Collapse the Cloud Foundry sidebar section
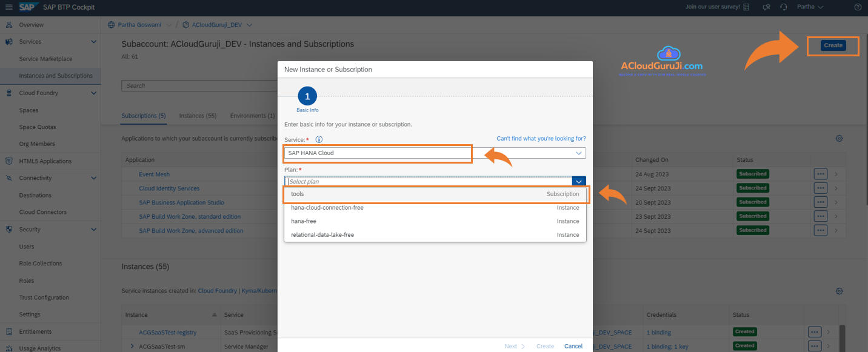The height and width of the screenshot is (352, 868). (93, 93)
